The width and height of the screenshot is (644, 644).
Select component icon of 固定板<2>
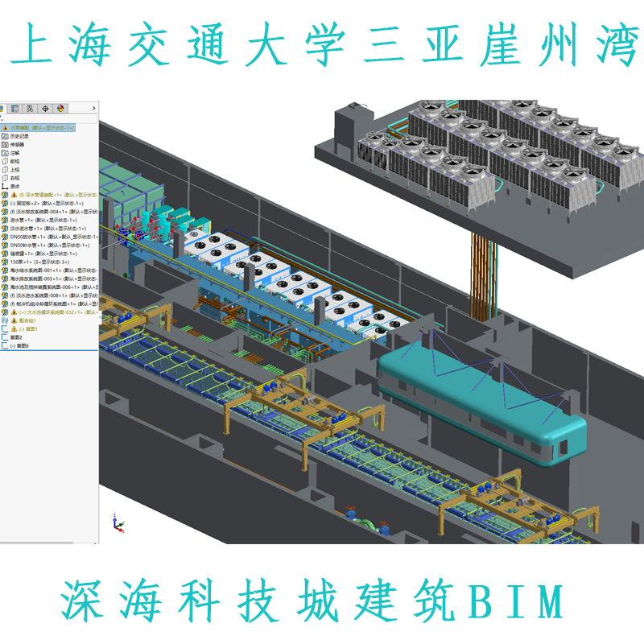[5, 204]
